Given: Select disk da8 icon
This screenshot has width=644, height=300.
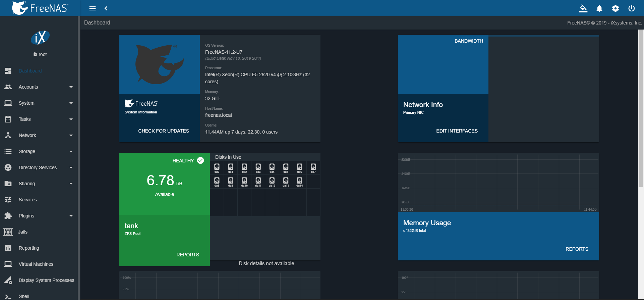Looking at the screenshot, I should point(217,181).
